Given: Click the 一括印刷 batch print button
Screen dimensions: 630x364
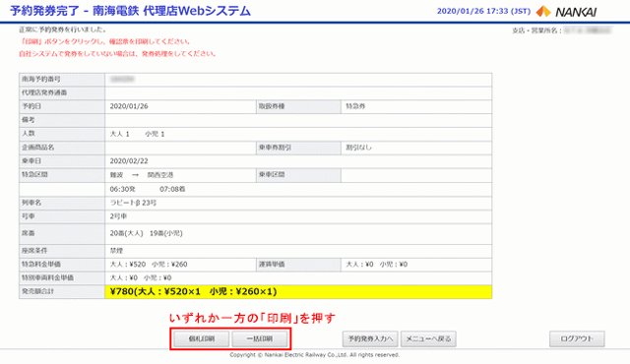Looking at the screenshot, I should (260, 338).
